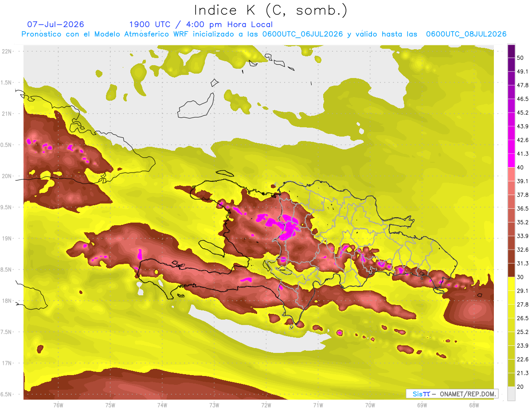Click the latitude label '20N'

click(8, 176)
